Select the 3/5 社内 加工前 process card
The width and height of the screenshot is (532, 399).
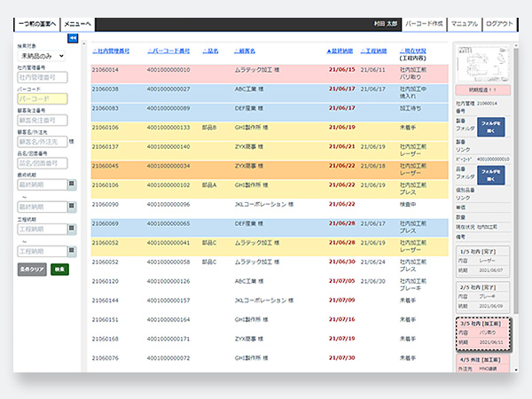click(483, 334)
